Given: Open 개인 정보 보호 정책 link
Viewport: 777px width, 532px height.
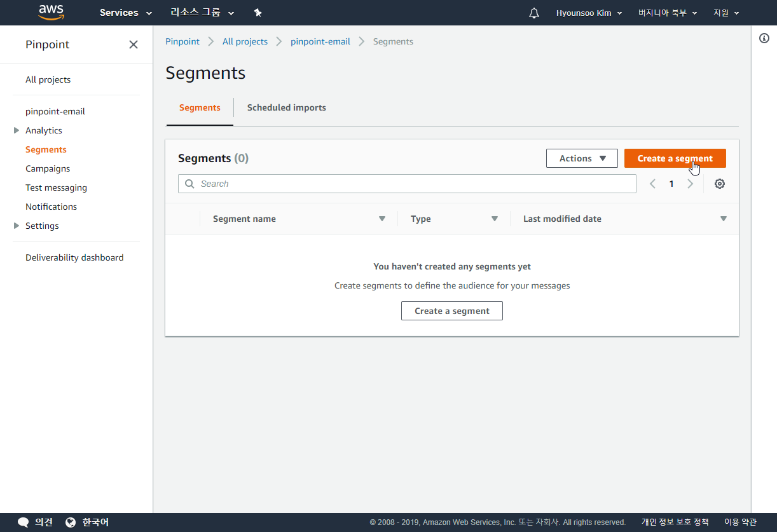Looking at the screenshot, I should pyautogui.click(x=675, y=522).
